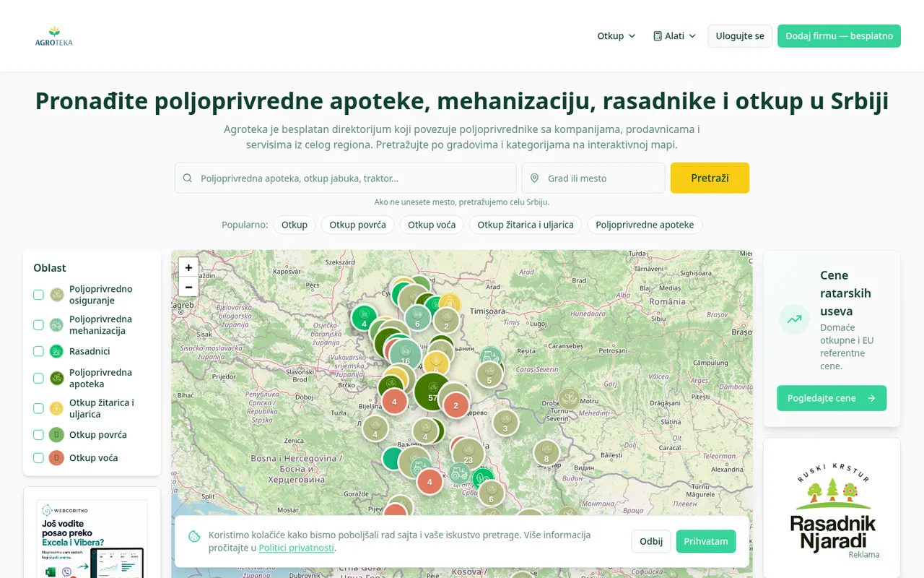This screenshot has width=924, height=578.
Task: Click the Pogledajte cene button
Action: [x=832, y=398]
